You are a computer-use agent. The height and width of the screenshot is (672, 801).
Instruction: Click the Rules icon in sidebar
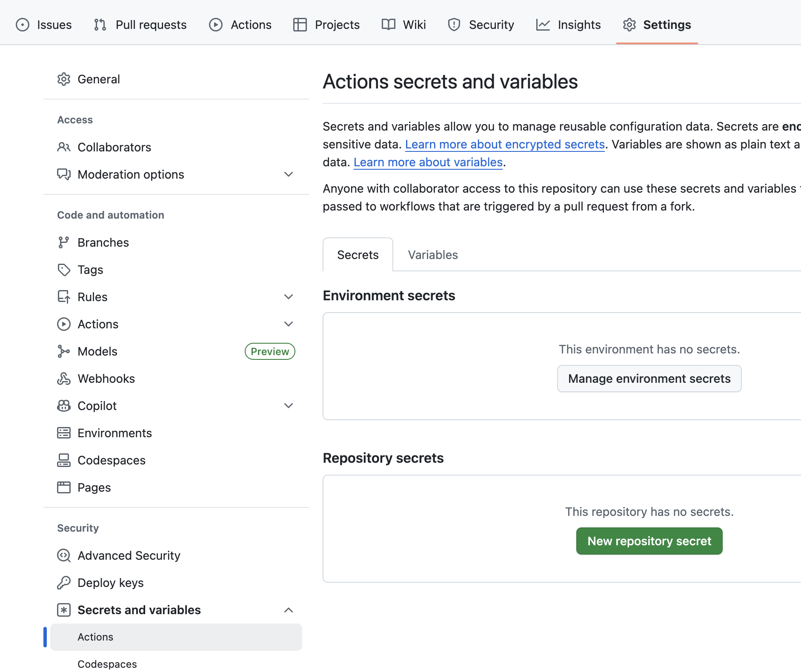[x=64, y=297]
